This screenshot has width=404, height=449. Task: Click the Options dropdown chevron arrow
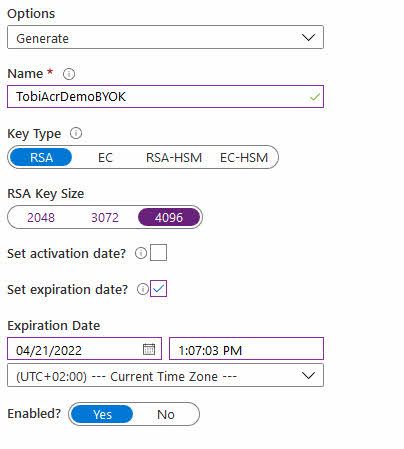pos(308,37)
